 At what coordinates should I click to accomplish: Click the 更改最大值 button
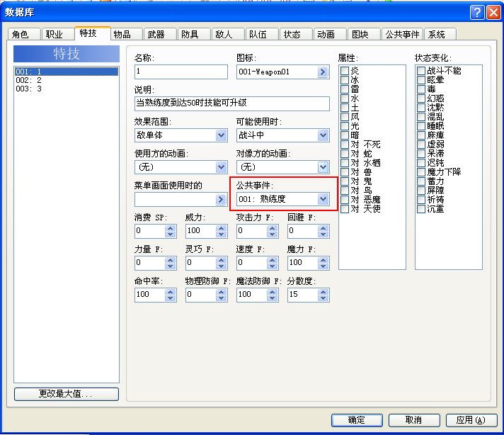point(67,394)
